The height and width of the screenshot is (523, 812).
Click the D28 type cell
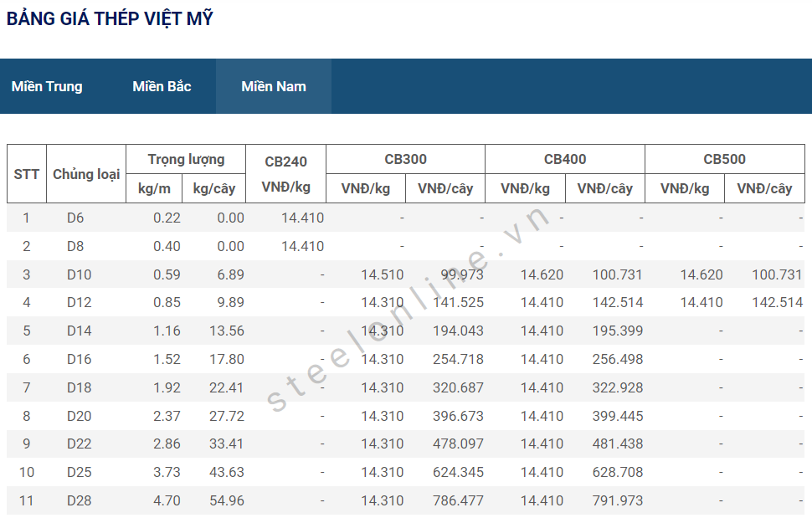pyautogui.click(x=80, y=500)
